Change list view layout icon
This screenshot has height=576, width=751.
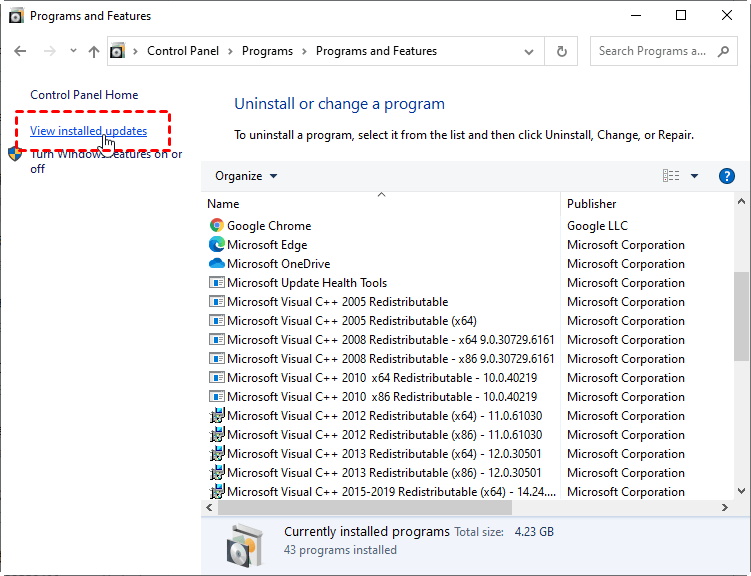[671, 176]
